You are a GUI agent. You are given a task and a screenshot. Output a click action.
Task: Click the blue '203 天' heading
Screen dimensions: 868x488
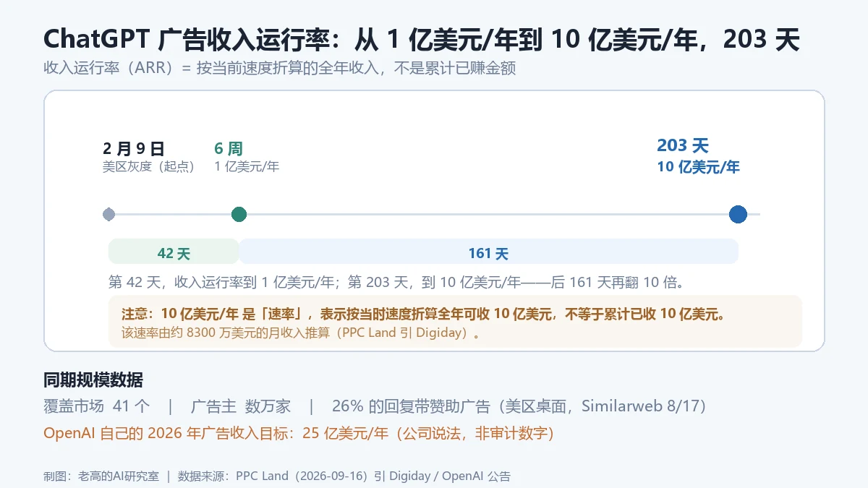click(682, 145)
